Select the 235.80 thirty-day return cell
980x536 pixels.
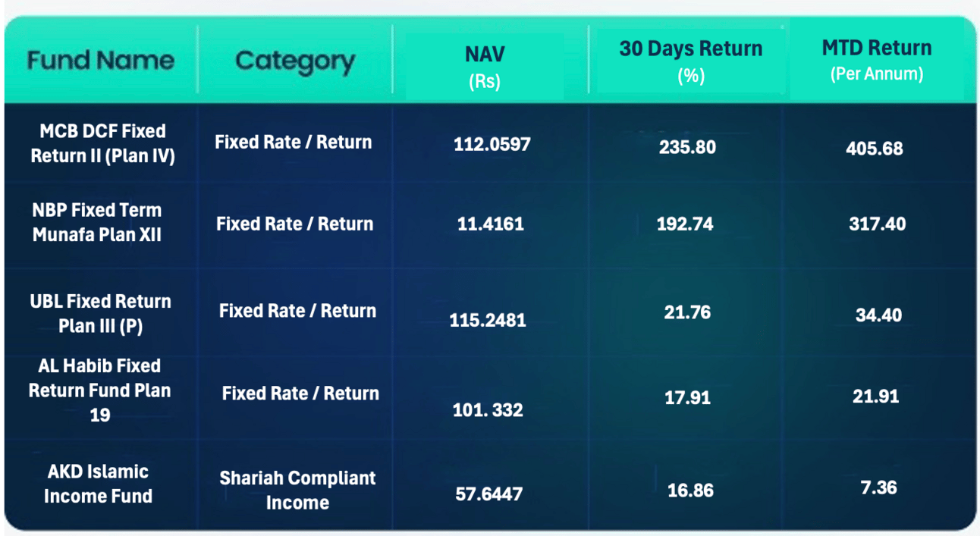pyautogui.click(x=687, y=146)
